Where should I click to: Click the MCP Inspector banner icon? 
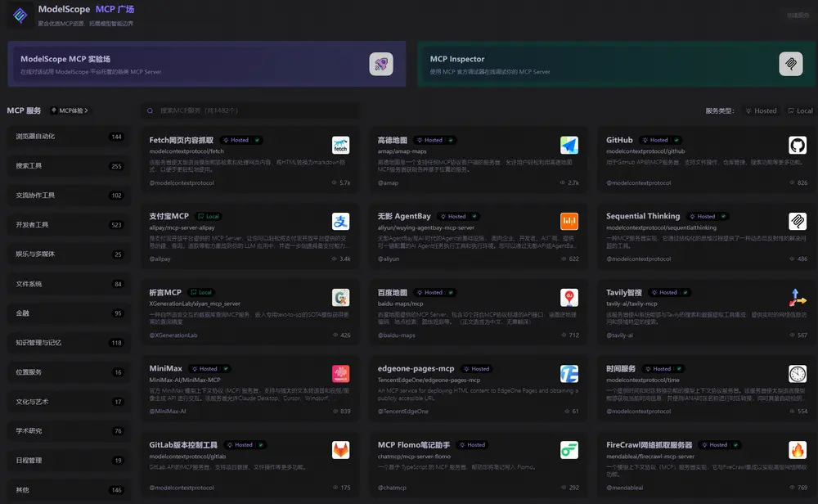click(x=791, y=64)
